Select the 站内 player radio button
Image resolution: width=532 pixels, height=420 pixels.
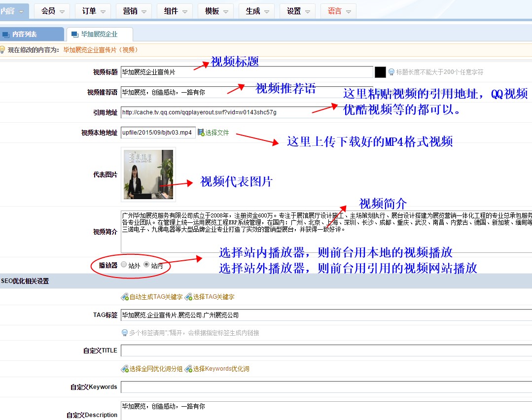146,265
